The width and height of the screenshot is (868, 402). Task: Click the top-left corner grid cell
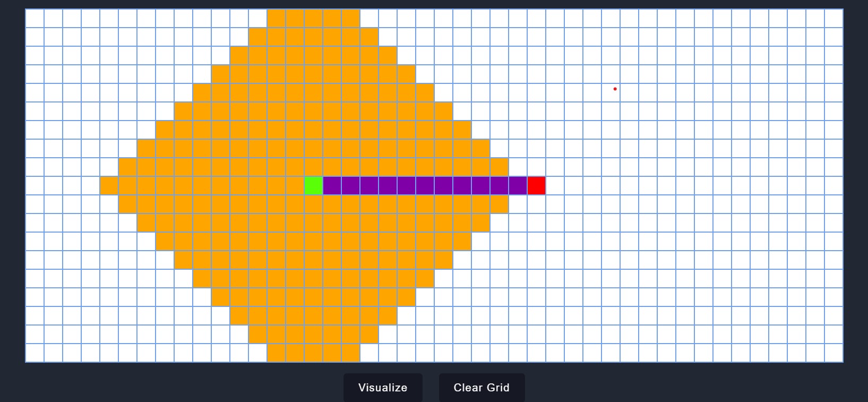[35, 19]
